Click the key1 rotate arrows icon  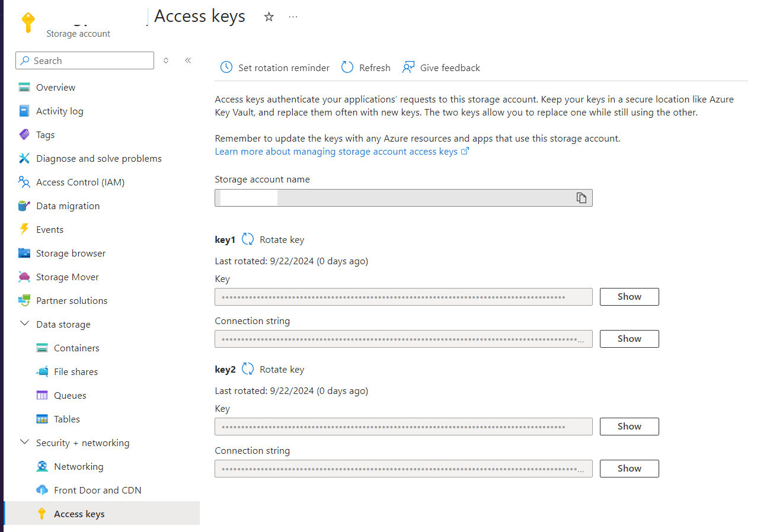point(248,239)
